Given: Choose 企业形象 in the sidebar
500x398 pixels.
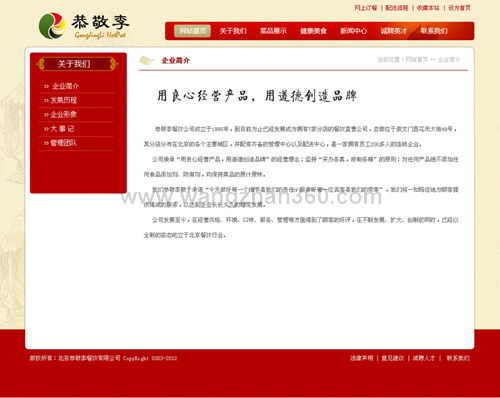Looking at the screenshot, I should click(x=63, y=115).
